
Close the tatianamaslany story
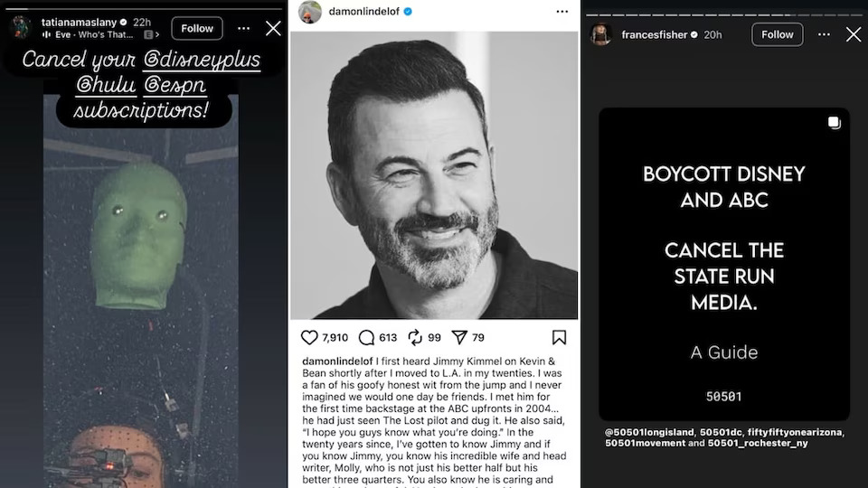(x=273, y=29)
